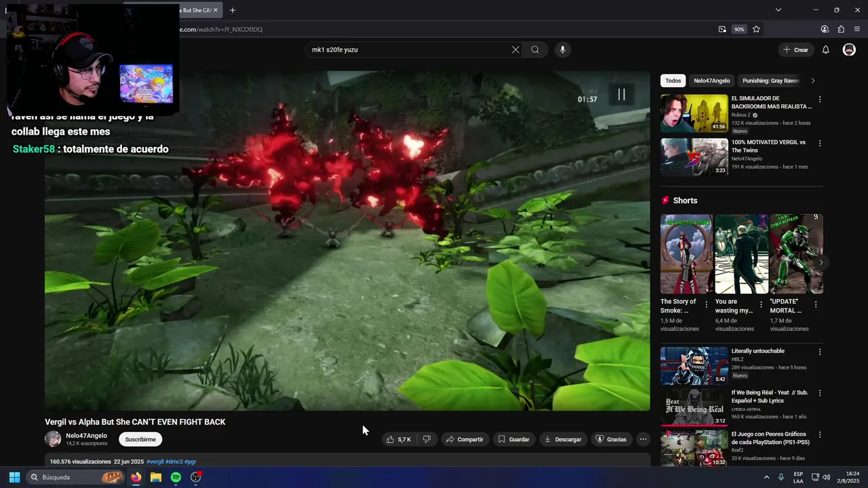
Task: Click the Crear create button
Action: [x=795, y=49]
